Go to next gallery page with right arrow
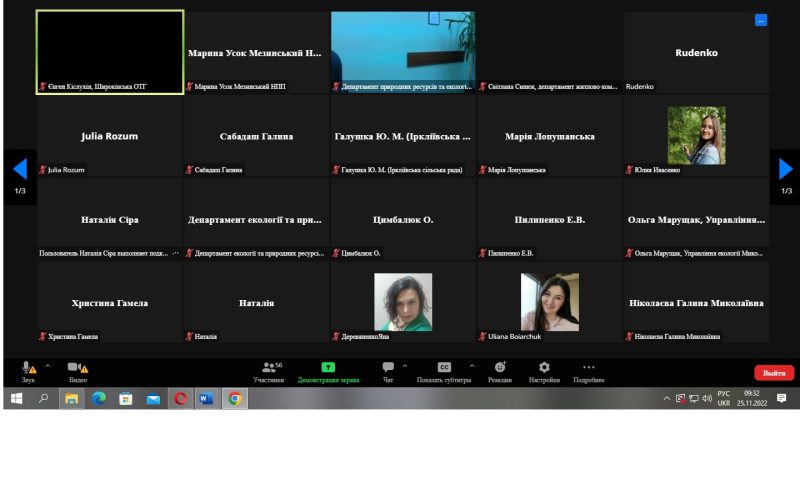This screenshot has width=800, height=500. (785, 169)
